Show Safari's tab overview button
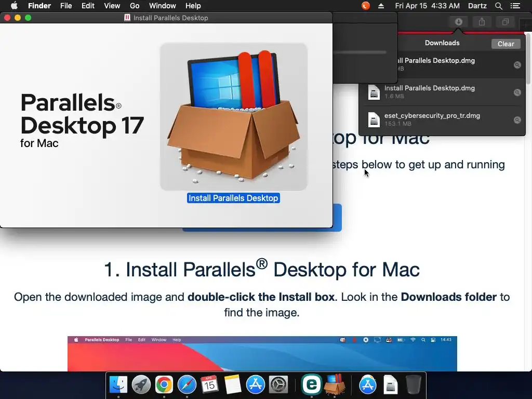The height and width of the screenshot is (399, 532). 505,22
